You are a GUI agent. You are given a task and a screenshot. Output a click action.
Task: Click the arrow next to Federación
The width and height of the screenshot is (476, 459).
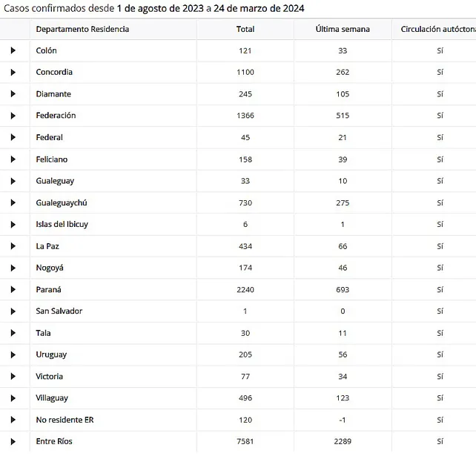coord(13,116)
